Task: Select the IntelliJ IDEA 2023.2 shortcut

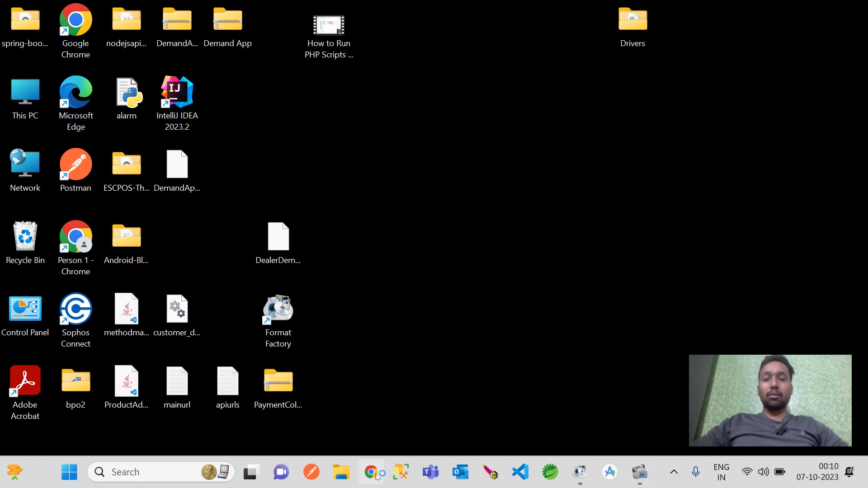Action: 177,104
